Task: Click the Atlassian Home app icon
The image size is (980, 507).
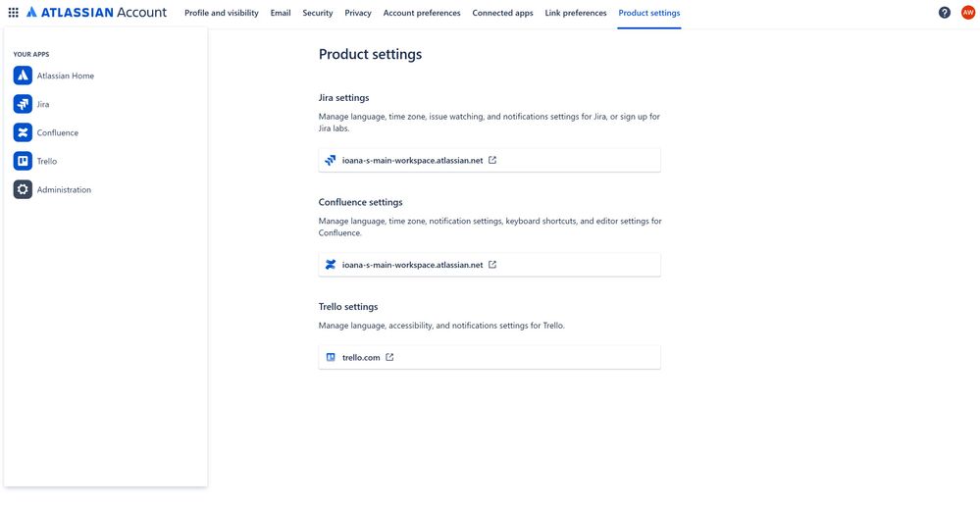Action: [23, 76]
